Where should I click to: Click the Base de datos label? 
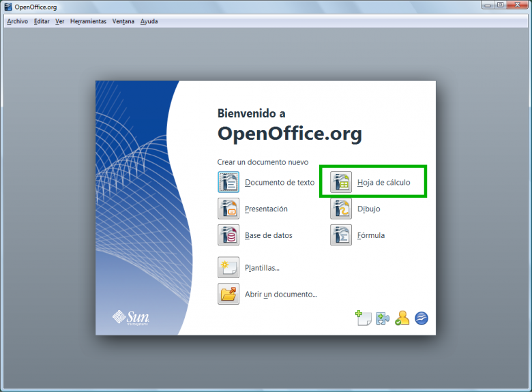point(268,235)
